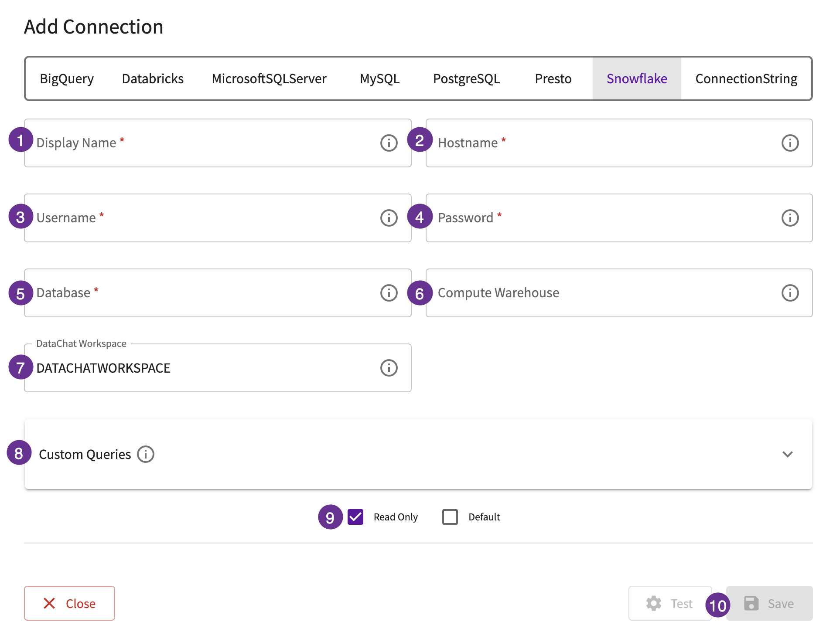Edit the DATACHATWORKSPACE field value
Viewport: 840px width, 632px height.
[x=218, y=368]
